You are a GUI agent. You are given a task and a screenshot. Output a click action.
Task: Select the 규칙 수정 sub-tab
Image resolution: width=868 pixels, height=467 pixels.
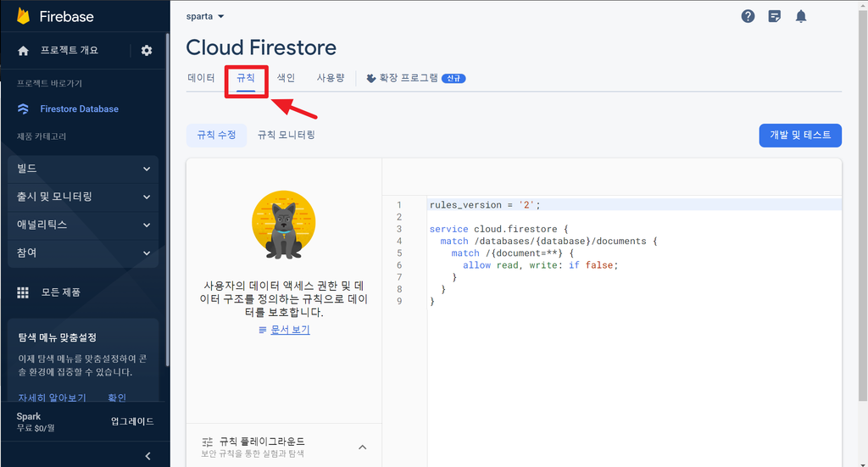[x=216, y=135]
